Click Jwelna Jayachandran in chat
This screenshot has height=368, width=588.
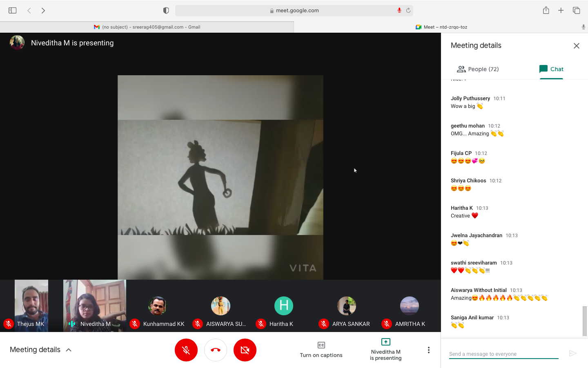pyautogui.click(x=477, y=236)
